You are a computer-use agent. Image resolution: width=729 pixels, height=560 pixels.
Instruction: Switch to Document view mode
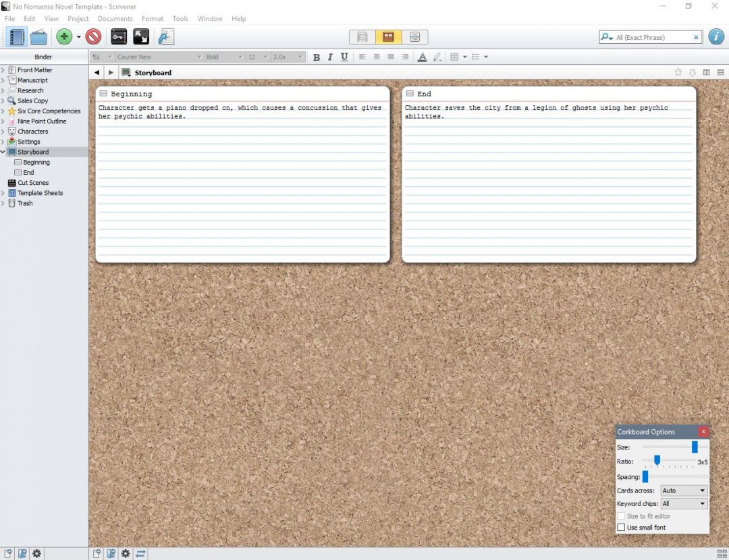[362, 36]
